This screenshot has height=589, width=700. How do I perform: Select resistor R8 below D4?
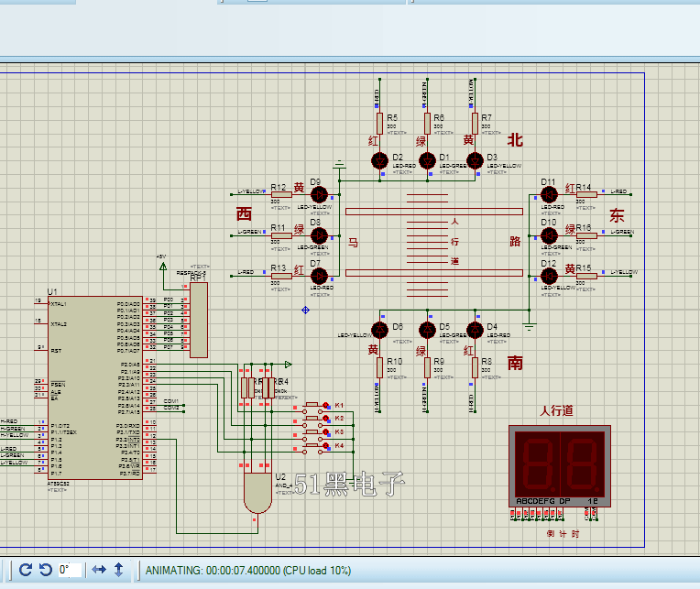click(475, 367)
